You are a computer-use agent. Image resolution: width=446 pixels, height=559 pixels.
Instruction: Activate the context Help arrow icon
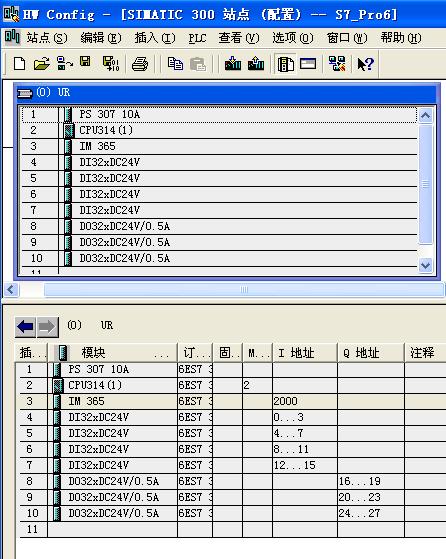365,65
